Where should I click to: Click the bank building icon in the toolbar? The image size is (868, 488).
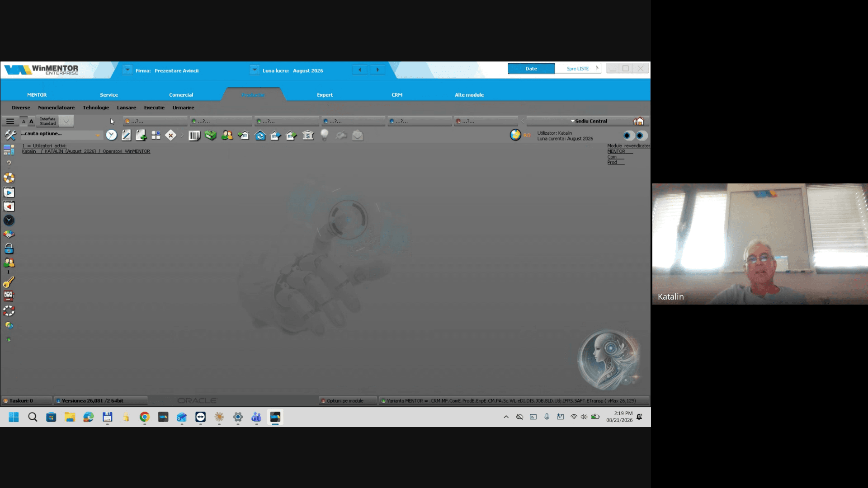[308, 136]
